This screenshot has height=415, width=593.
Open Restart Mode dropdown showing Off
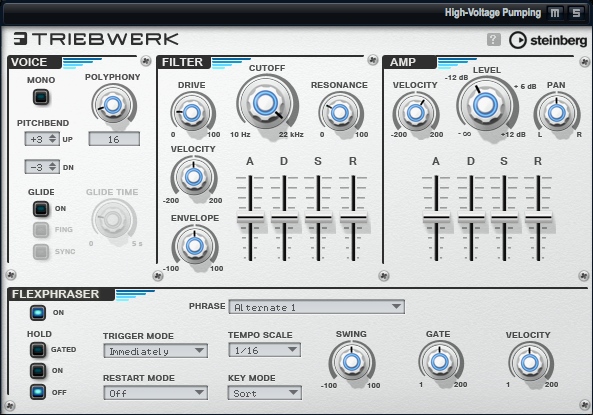tap(155, 393)
